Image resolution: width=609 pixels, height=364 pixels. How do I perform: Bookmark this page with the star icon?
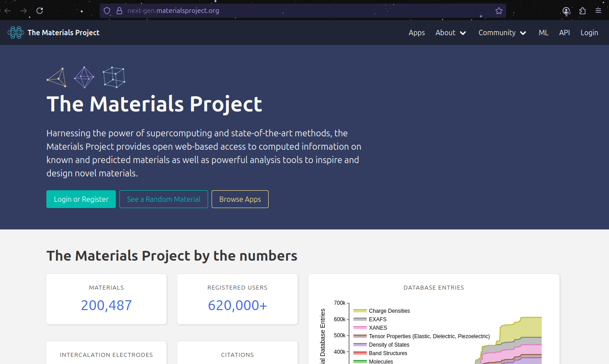[x=499, y=11]
